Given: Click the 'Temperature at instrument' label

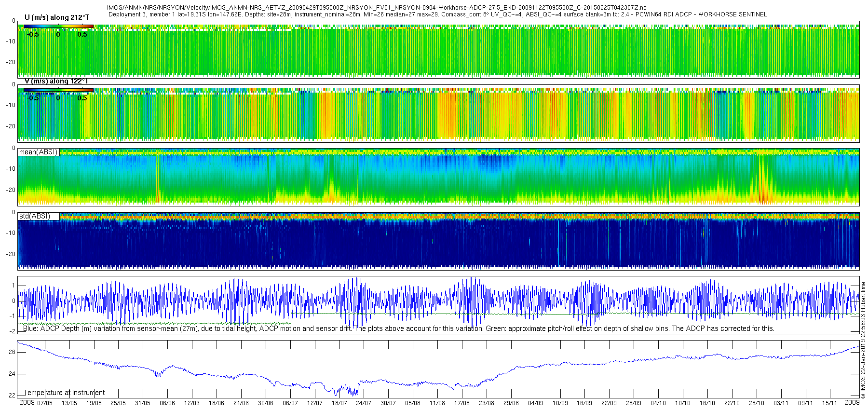Looking at the screenshot, I should tap(64, 393).
